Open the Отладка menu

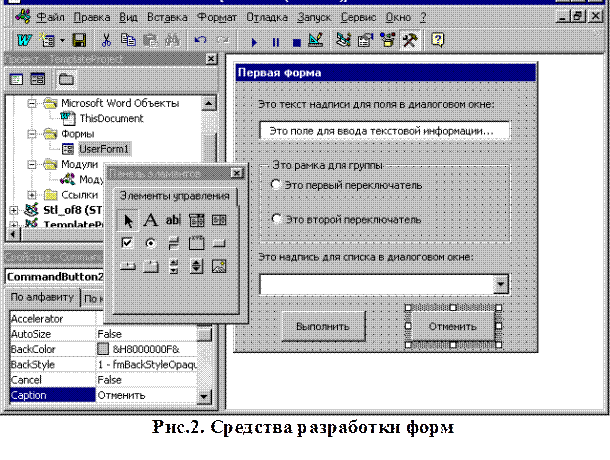[267, 18]
